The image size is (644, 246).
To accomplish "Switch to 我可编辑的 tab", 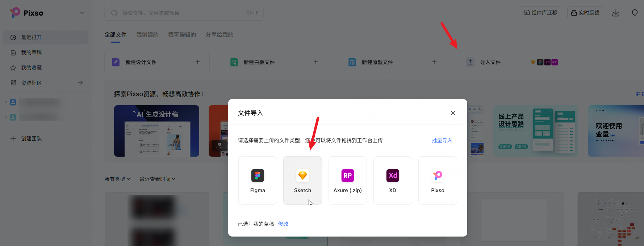I will [x=182, y=35].
